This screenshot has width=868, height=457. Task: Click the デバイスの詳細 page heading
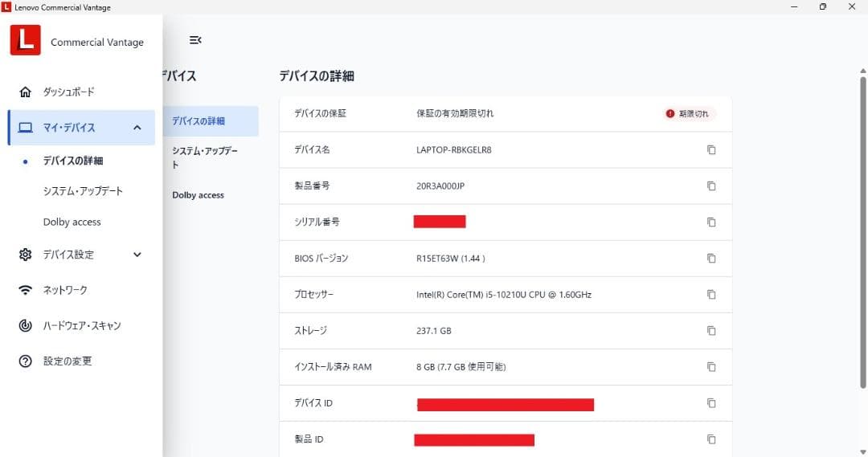pos(316,75)
